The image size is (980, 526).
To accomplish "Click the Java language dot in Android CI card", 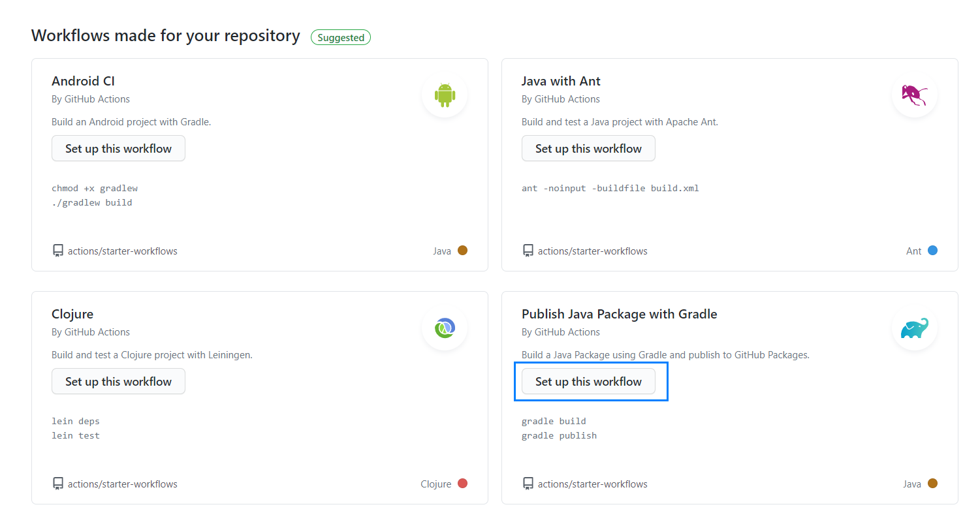I will click(462, 250).
